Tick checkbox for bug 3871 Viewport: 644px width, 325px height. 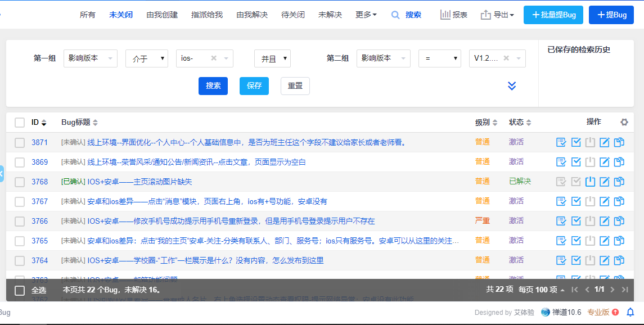click(20, 143)
